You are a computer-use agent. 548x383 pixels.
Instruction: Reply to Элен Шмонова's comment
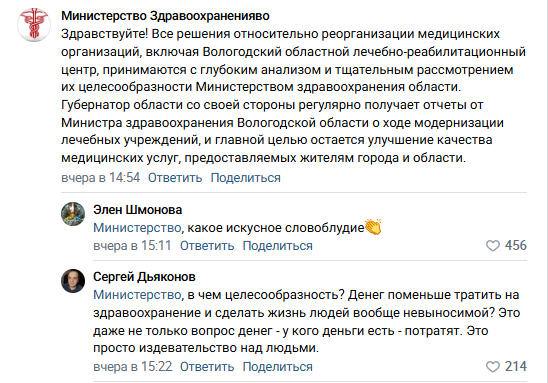point(207,246)
